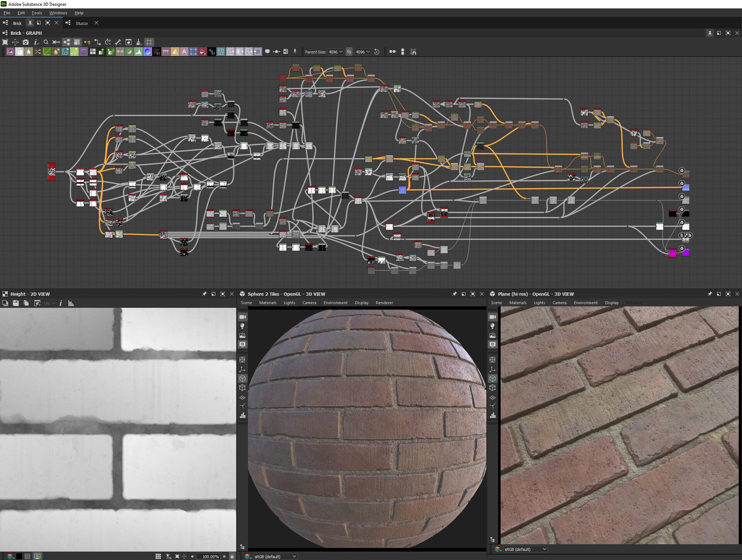The image size is (742, 560).
Task: Click the large red input node at graph start
Action: point(51,171)
